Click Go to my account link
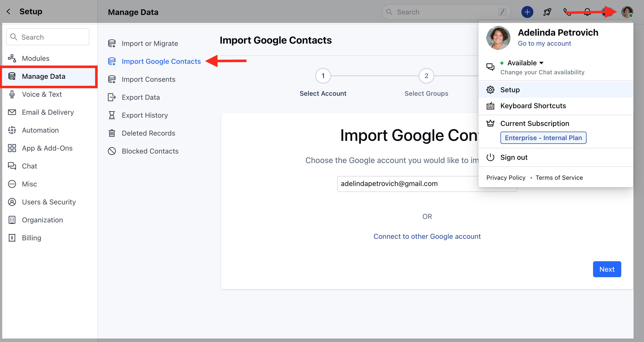The width and height of the screenshot is (644, 342). click(544, 43)
